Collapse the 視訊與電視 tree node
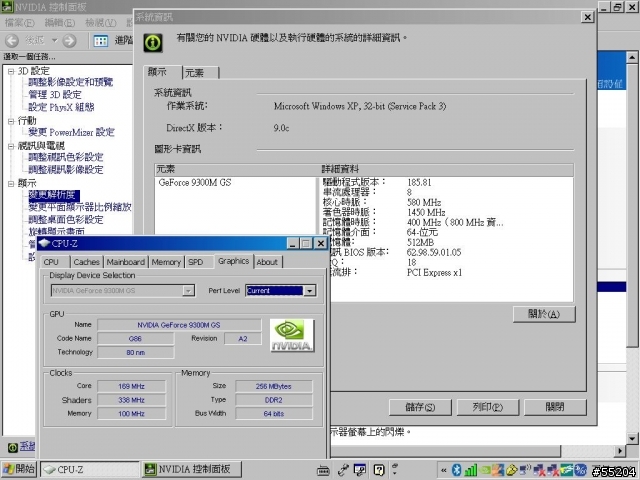The width and height of the screenshot is (640, 480). 11,146
